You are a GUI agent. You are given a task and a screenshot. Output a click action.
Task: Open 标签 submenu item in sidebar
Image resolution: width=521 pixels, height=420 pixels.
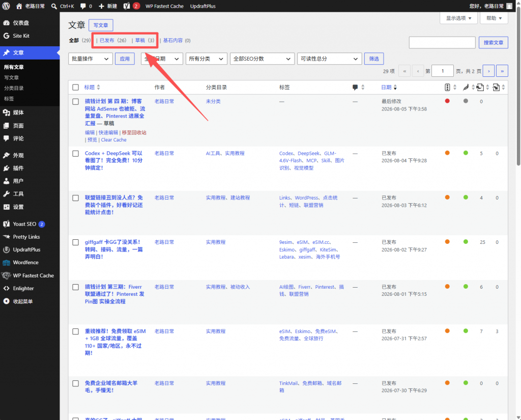click(9, 99)
